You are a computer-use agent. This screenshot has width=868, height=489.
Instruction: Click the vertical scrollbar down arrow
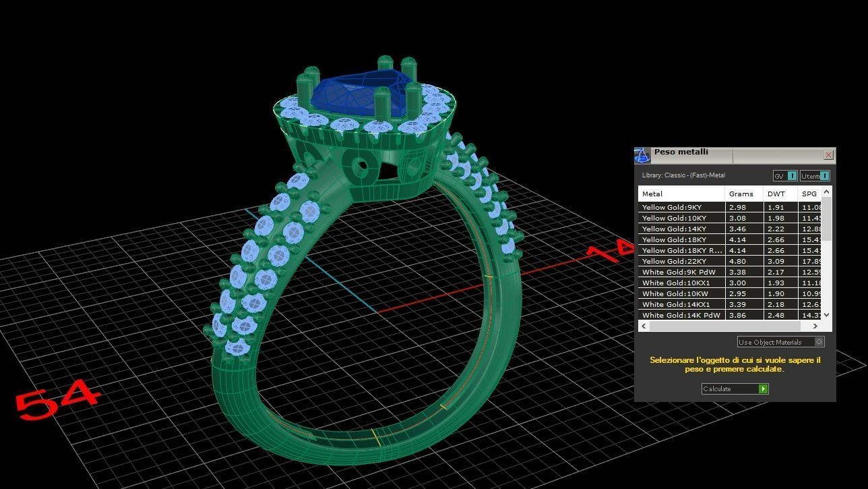(x=827, y=315)
